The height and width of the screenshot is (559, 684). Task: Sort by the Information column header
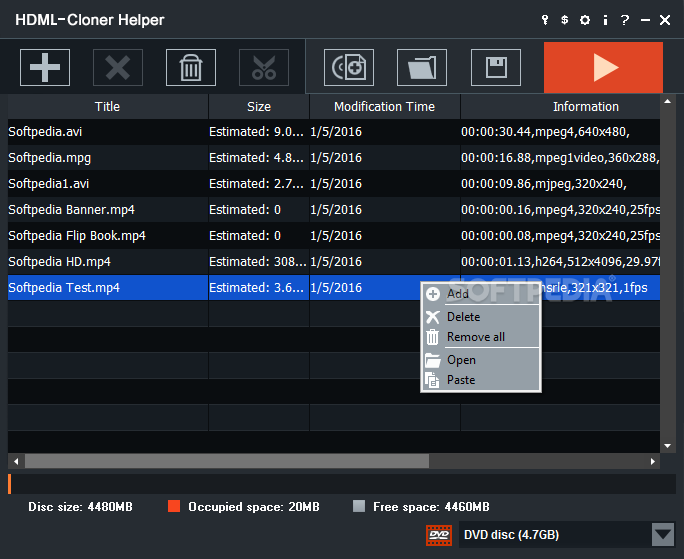pyautogui.click(x=561, y=106)
